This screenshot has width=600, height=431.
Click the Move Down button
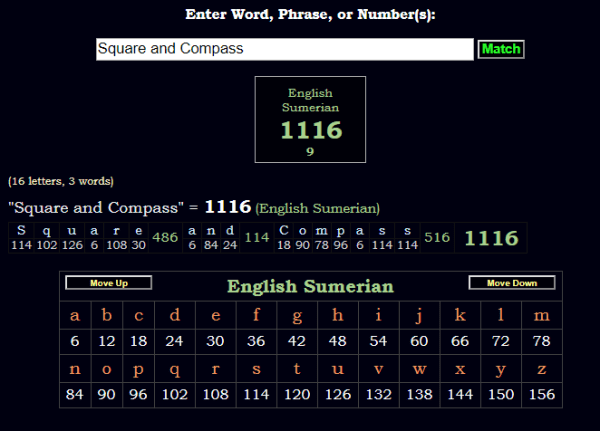coord(511,283)
